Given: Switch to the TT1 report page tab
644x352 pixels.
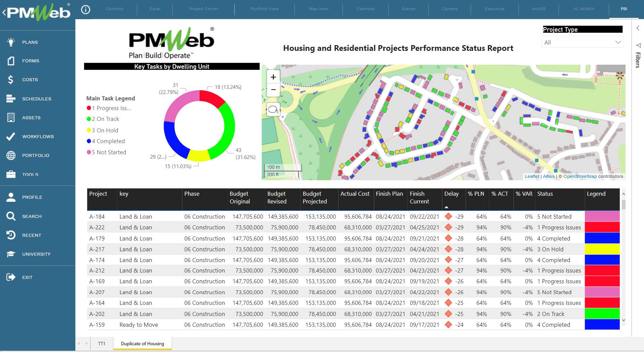Looking at the screenshot, I should tap(102, 344).
